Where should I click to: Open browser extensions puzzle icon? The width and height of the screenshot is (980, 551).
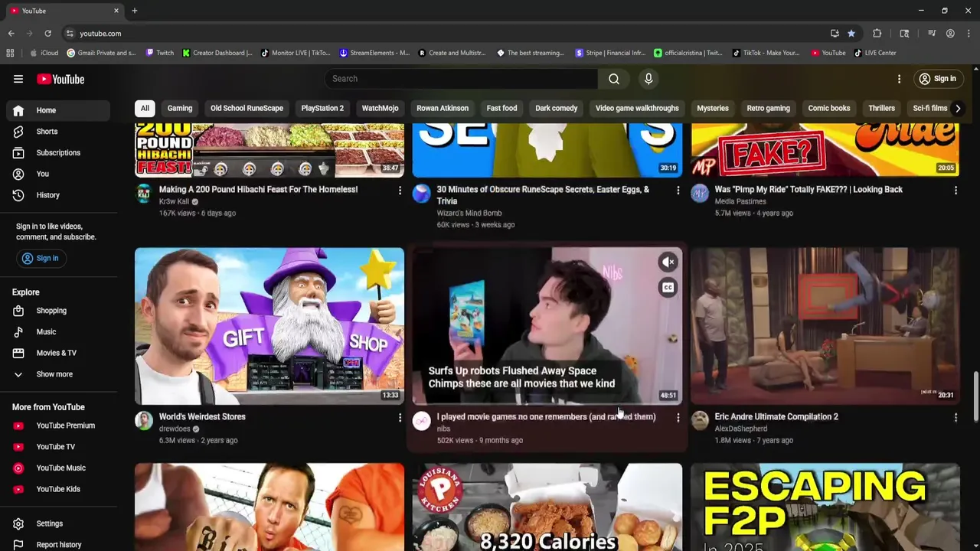877,34
